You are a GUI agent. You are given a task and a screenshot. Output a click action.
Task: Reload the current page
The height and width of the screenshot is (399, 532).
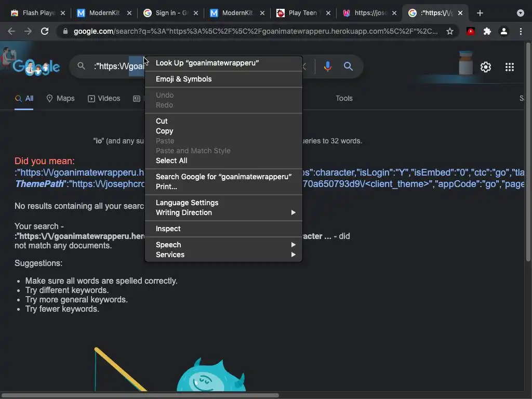(45, 31)
